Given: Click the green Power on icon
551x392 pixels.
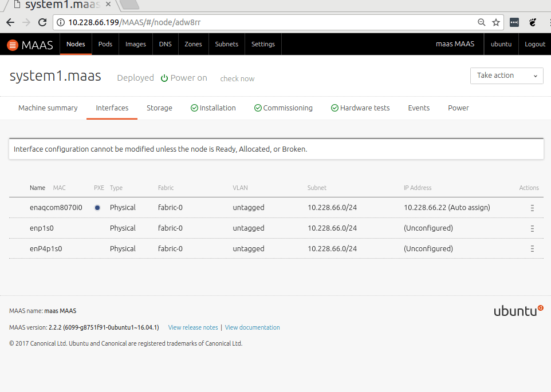Looking at the screenshot, I should (x=164, y=78).
